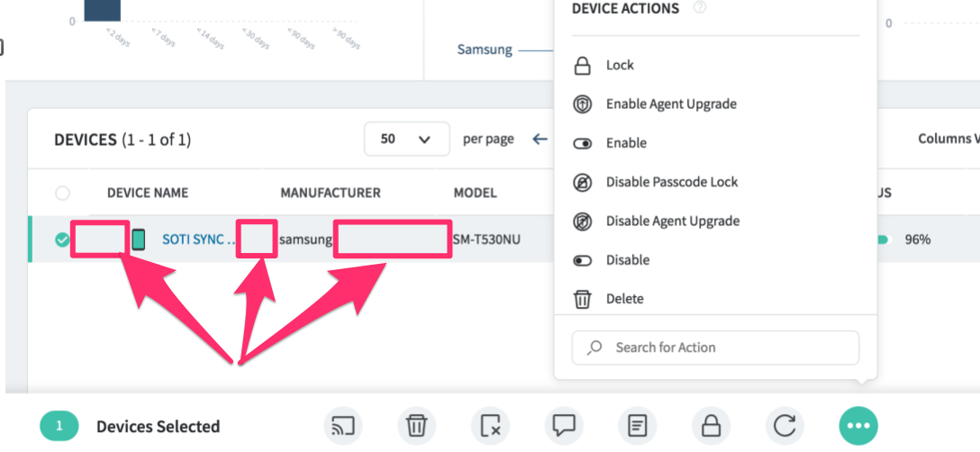Click the device notes document icon

tap(638, 425)
